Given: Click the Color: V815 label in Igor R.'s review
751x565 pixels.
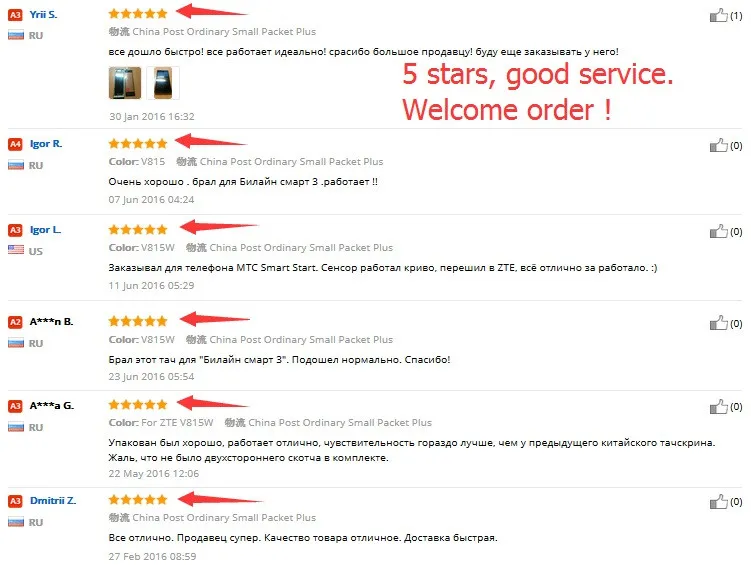Looking at the screenshot, I should [x=137, y=161].
